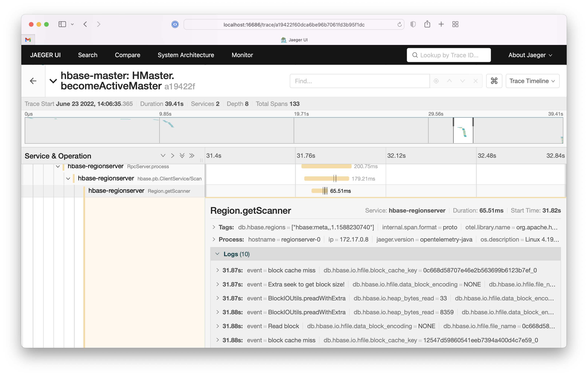Click the locate search results target icon
588x376 pixels.
point(436,81)
